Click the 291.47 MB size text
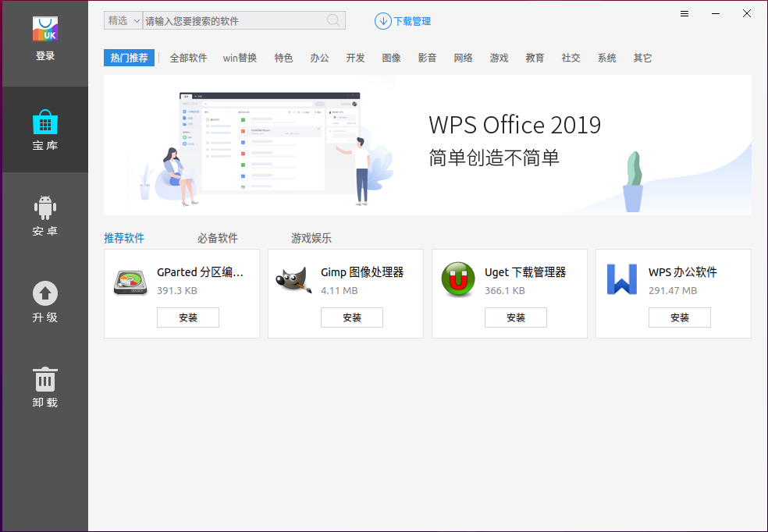Viewport: 768px width, 532px height. click(673, 291)
